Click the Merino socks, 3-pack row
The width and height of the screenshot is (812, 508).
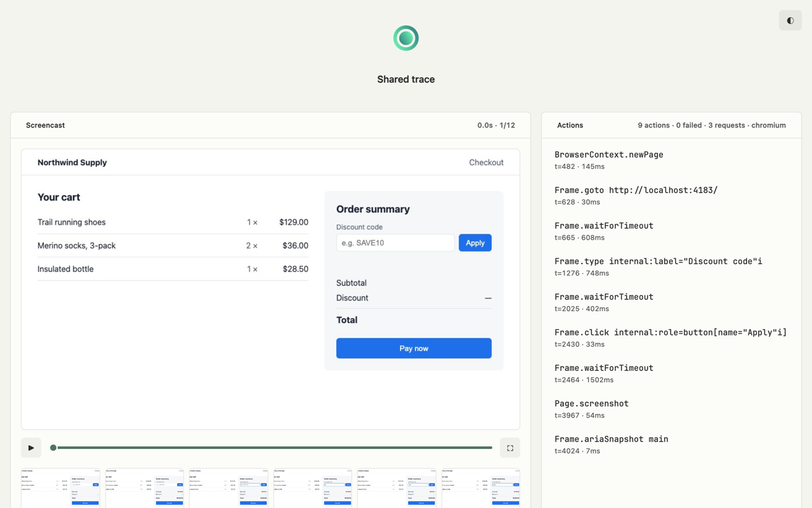[x=173, y=246]
